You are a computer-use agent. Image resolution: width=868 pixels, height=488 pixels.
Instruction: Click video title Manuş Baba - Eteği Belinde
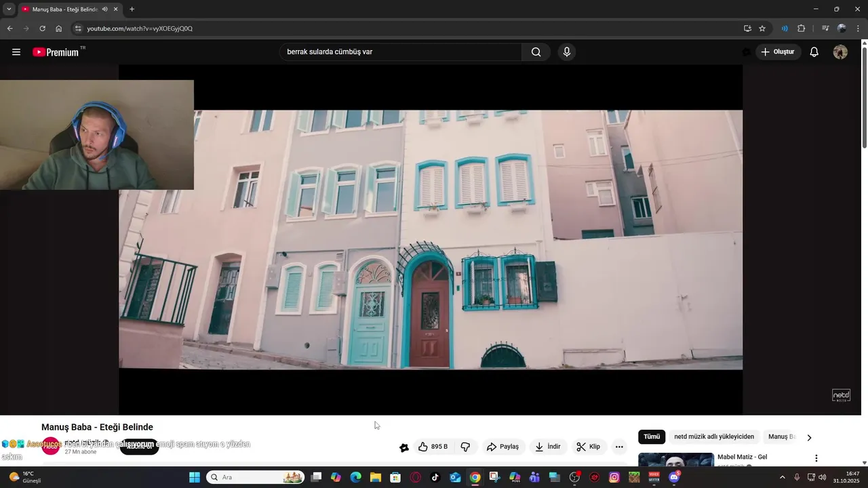(x=97, y=427)
